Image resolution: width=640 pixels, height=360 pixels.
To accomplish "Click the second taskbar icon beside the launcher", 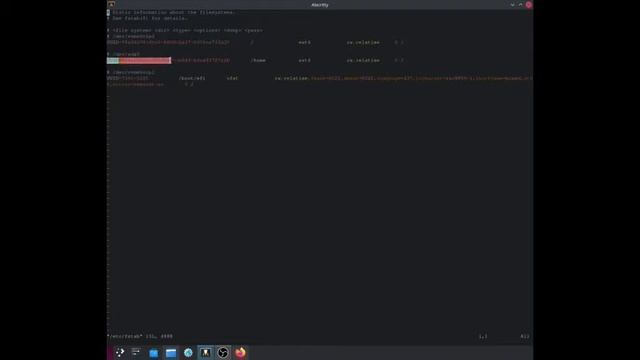I will tap(136, 353).
